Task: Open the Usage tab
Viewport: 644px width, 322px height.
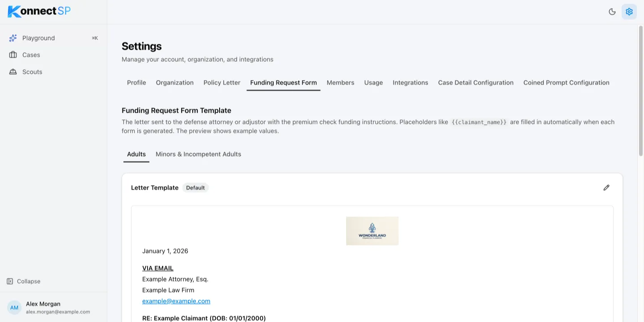Action: point(373,83)
